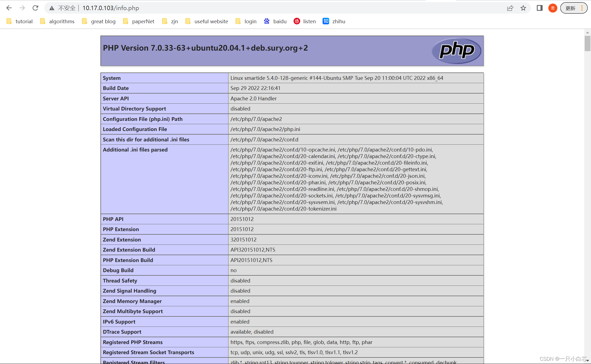Screen dimensions: 591x364
Task: Click the not-secure warning icon
Action: coord(52,8)
